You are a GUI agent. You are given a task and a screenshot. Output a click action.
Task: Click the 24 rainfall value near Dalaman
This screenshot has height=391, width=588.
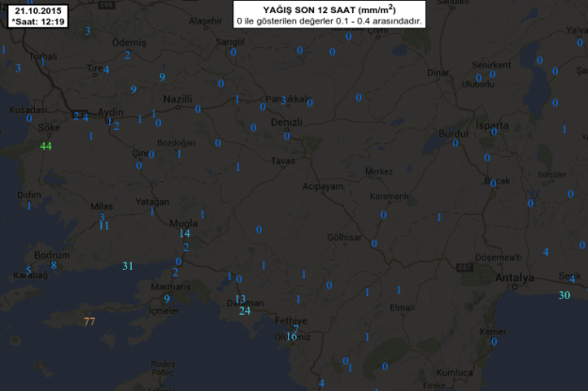point(245,310)
